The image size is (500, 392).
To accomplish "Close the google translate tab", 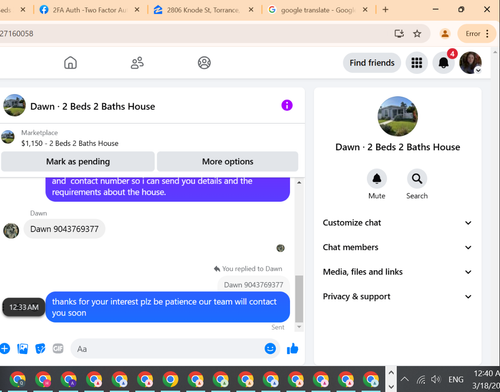I will pos(365,10).
